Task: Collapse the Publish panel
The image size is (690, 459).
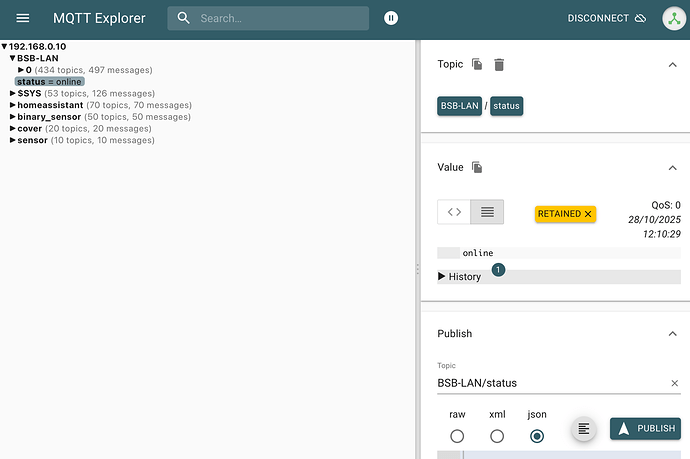Action: pyautogui.click(x=671, y=334)
